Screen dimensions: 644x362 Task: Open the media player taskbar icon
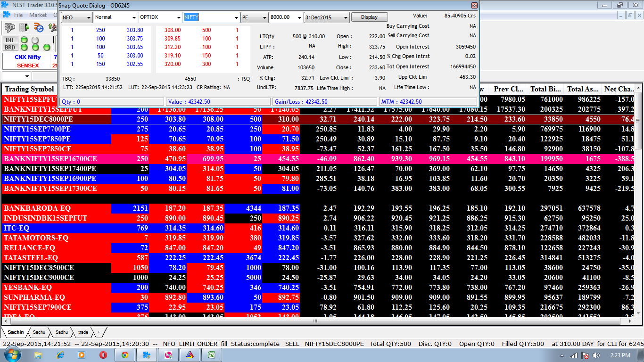[82, 355]
